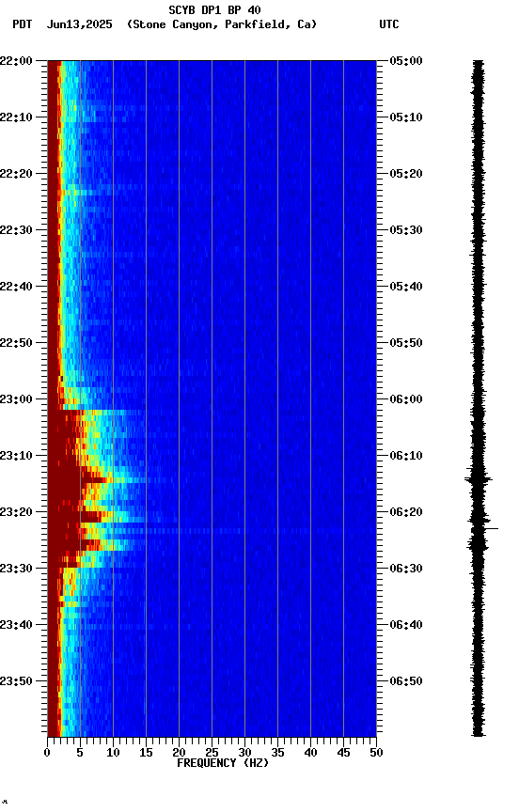Click the 20 Hz frequency axis label
519x812 pixels.
179,753
